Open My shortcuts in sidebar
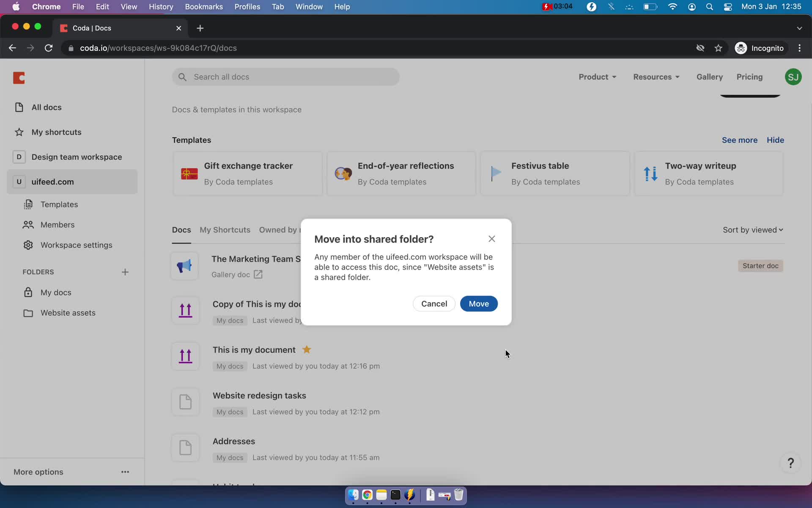812x508 pixels. tap(56, 132)
